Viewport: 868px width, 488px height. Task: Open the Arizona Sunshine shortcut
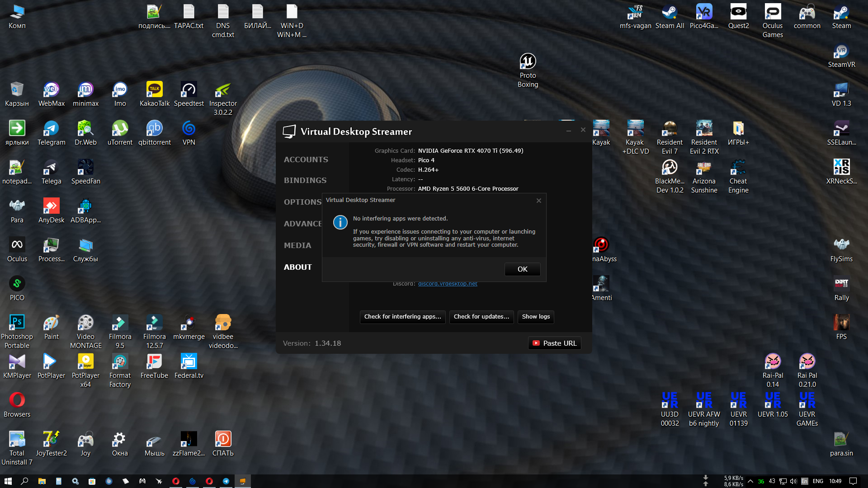coord(704,177)
